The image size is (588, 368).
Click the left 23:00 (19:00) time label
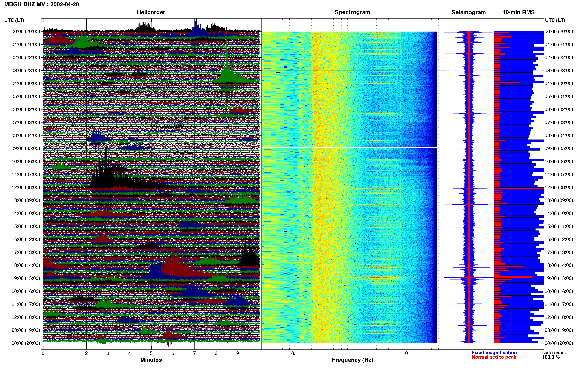(x=26, y=330)
